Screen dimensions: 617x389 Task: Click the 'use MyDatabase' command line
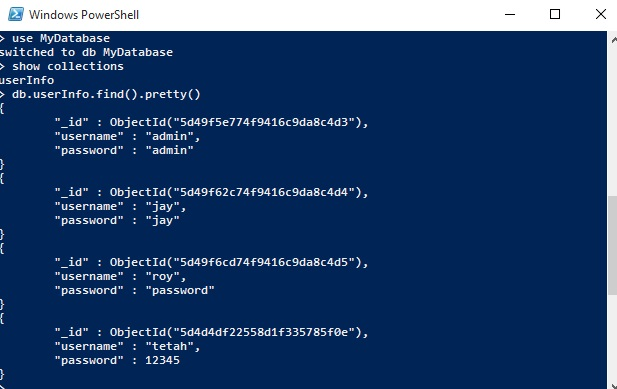click(x=61, y=38)
